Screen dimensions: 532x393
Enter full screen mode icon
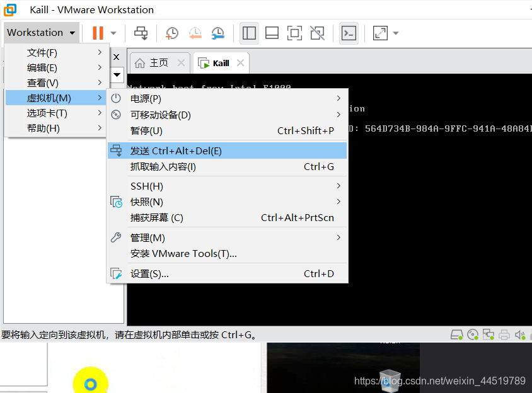(294, 33)
